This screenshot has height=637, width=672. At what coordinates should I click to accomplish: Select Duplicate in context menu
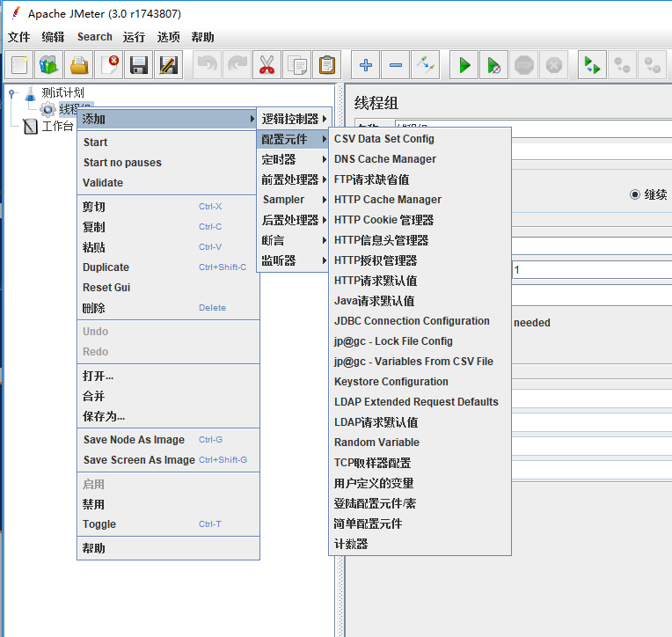(x=168, y=267)
